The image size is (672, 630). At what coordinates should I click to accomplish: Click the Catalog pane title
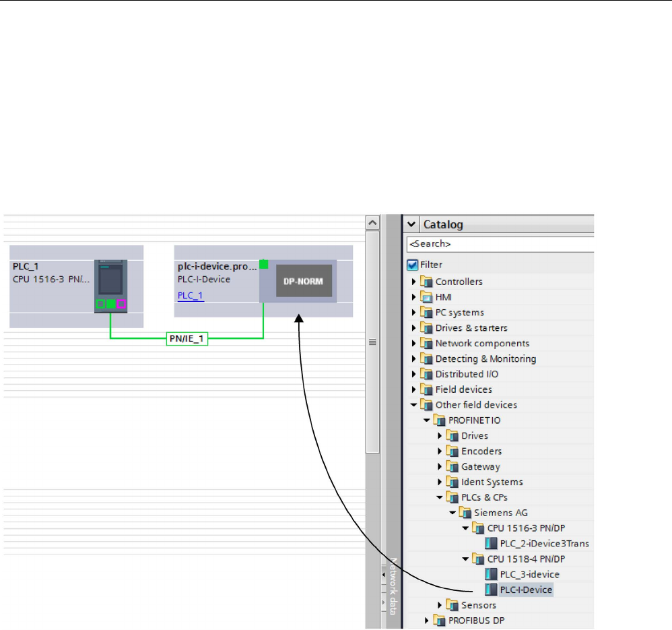coord(443,225)
